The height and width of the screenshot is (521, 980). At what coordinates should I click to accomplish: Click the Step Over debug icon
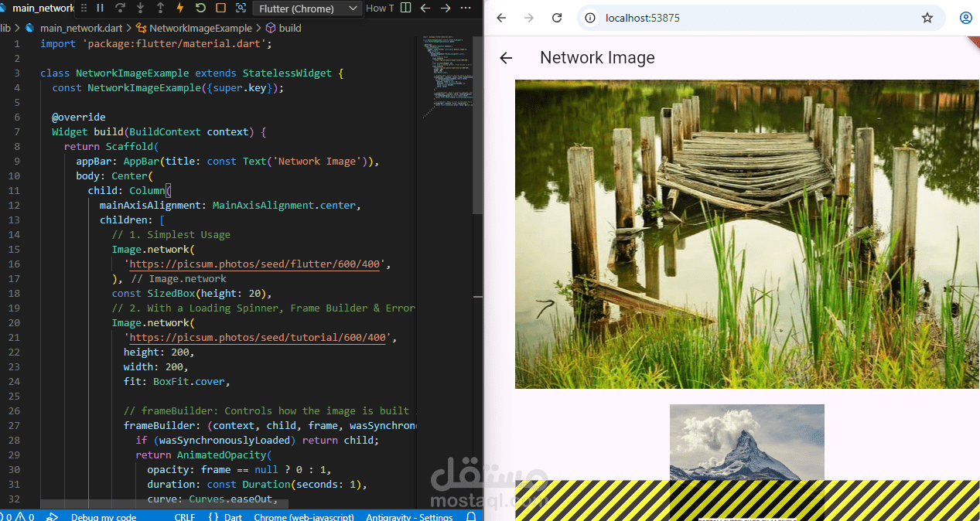[x=120, y=9]
